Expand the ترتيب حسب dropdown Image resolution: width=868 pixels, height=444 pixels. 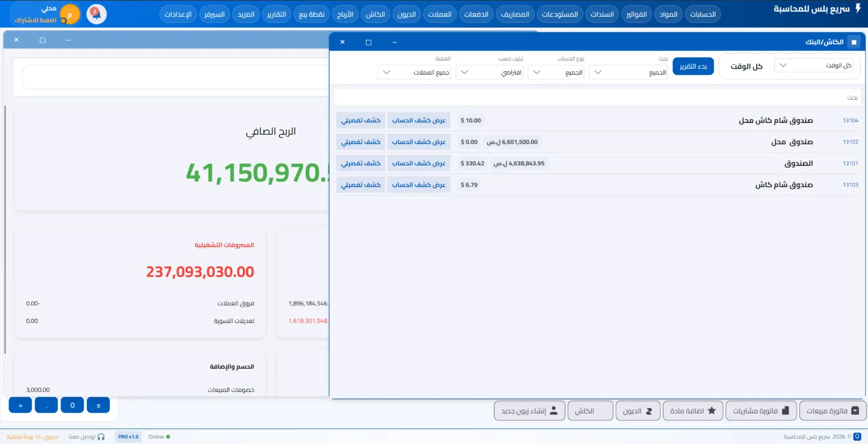click(x=490, y=72)
